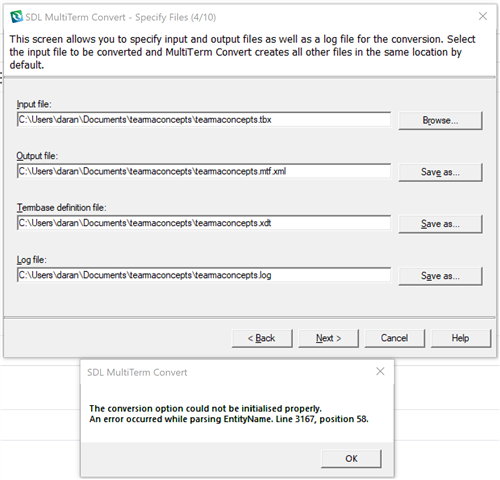Click the SDL MultiTerm Convert app icon
500x480 pixels.
tap(16, 17)
